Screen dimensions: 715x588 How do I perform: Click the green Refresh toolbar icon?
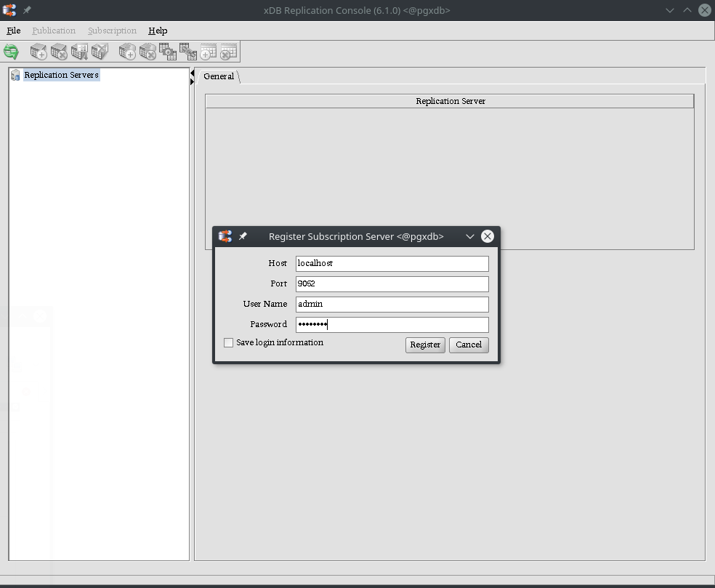click(11, 52)
